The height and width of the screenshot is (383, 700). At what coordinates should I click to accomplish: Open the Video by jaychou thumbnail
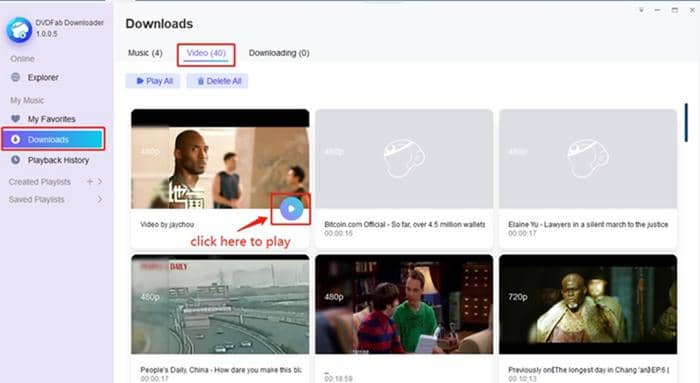point(220,159)
